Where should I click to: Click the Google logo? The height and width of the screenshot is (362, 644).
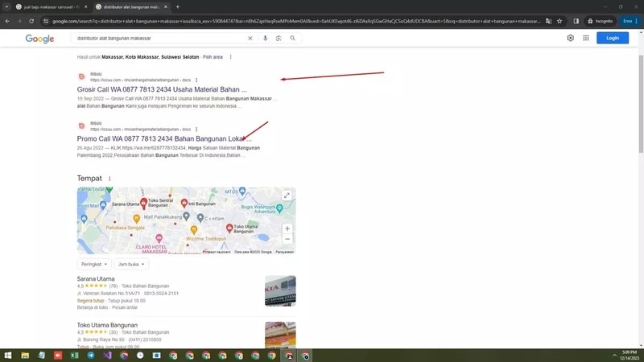pyautogui.click(x=39, y=39)
